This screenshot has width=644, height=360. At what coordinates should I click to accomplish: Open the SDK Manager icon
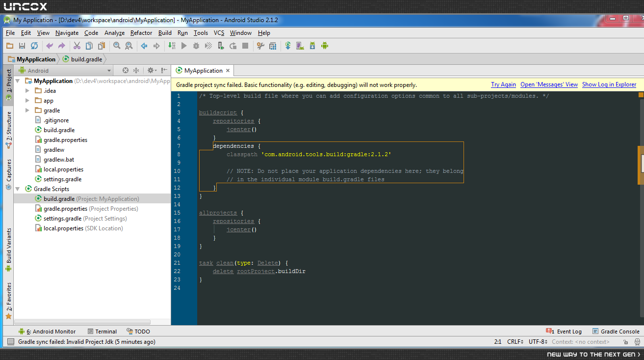tap(312, 46)
